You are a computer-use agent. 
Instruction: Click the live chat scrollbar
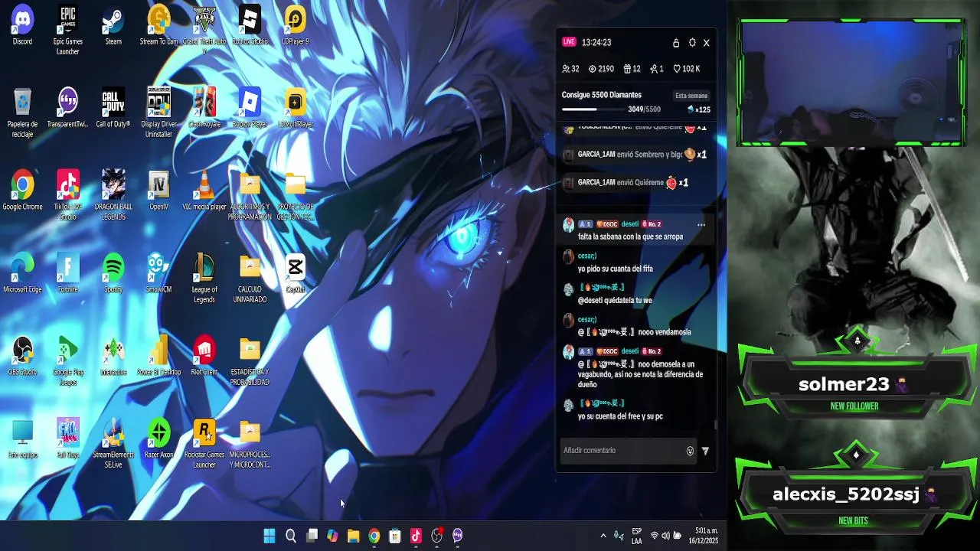coord(716,425)
